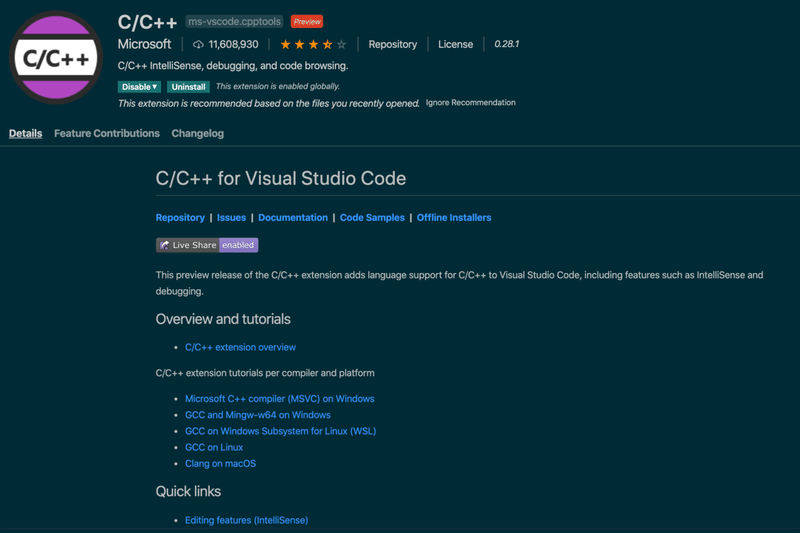Viewport: 800px width, 533px height.
Task: Switch to the Feature Contributions tab
Action: tap(107, 133)
